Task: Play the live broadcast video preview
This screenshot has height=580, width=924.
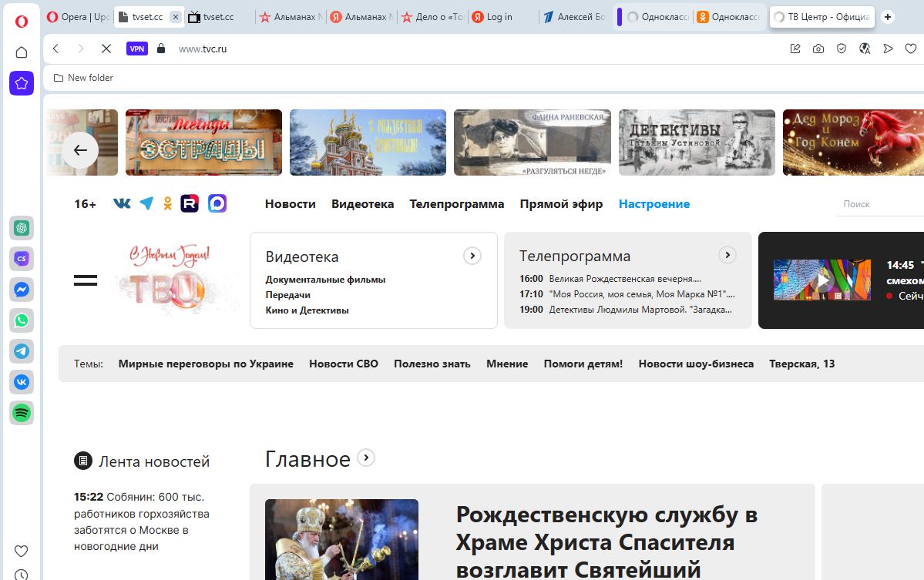Action: tap(822, 280)
